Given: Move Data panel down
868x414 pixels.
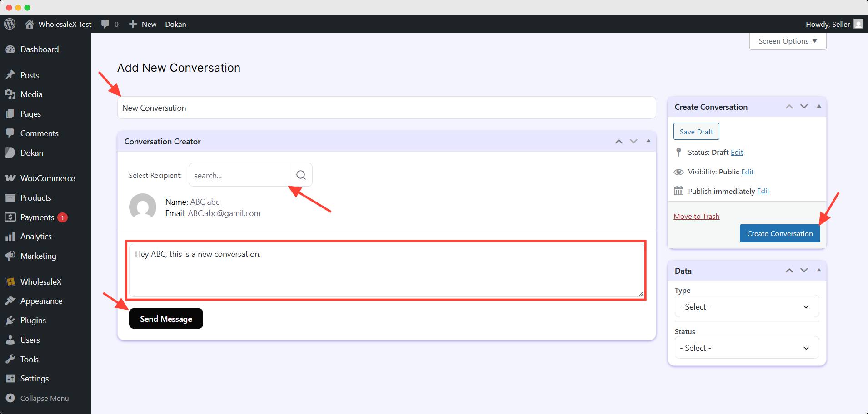Looking at the screenshot, I should (804, 271).
